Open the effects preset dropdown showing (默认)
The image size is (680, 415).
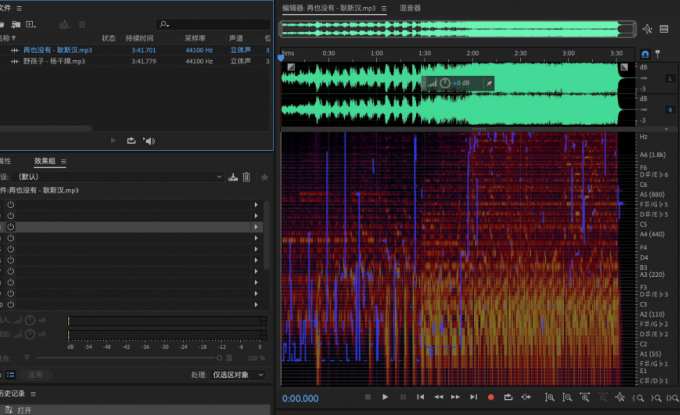pyautogui.click(x=120, y=177)
